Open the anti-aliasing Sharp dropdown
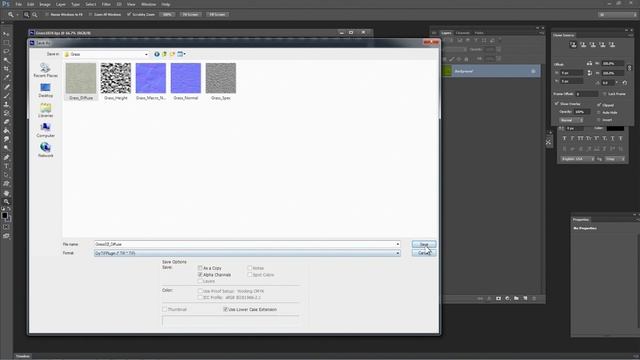 click(x=615, y=159)
